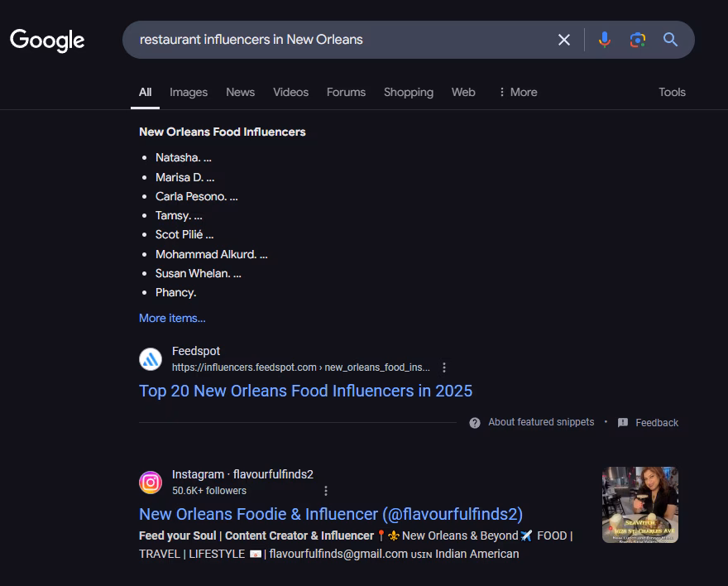Screen dimensions: 728x586
Task: Click the magnifying glass search button
Action: pos(671,40)
